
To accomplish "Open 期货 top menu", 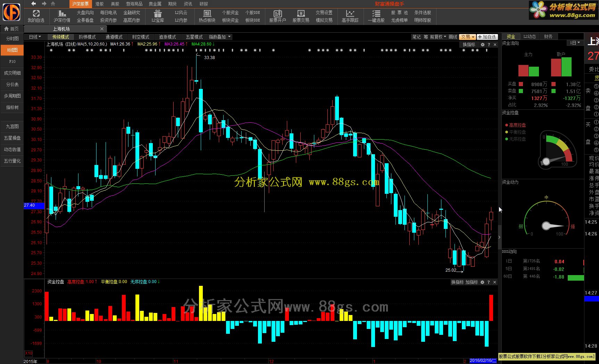I will [x=172, y=4].
